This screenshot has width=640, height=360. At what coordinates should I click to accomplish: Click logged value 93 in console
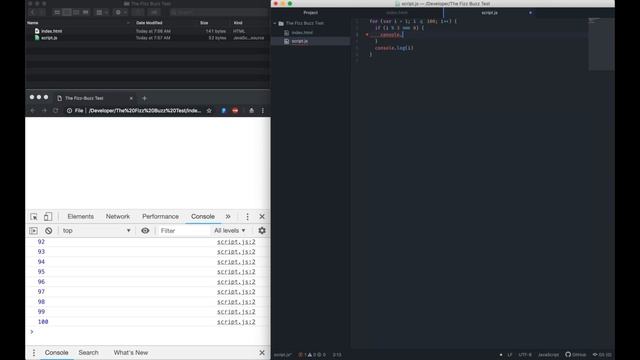coord(41,252)
